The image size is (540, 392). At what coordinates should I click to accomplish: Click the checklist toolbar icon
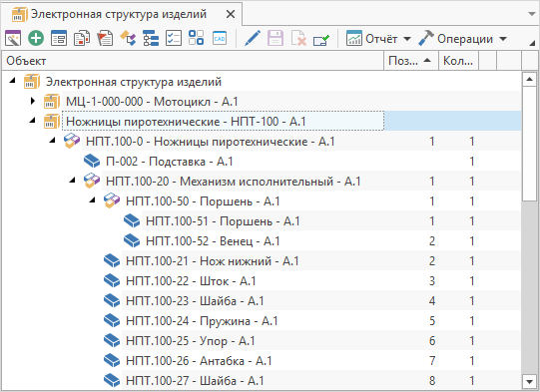174,38
